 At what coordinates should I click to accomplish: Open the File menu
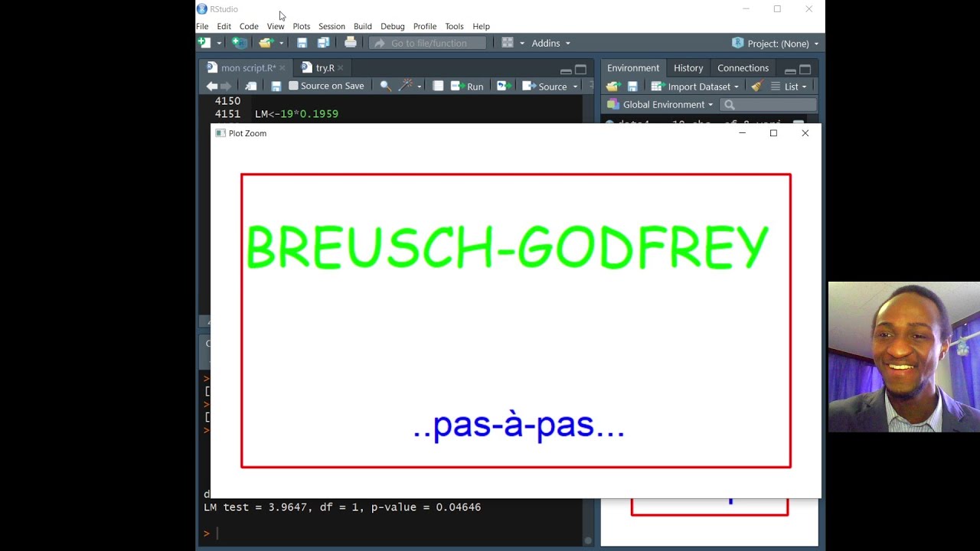point(202,26)
